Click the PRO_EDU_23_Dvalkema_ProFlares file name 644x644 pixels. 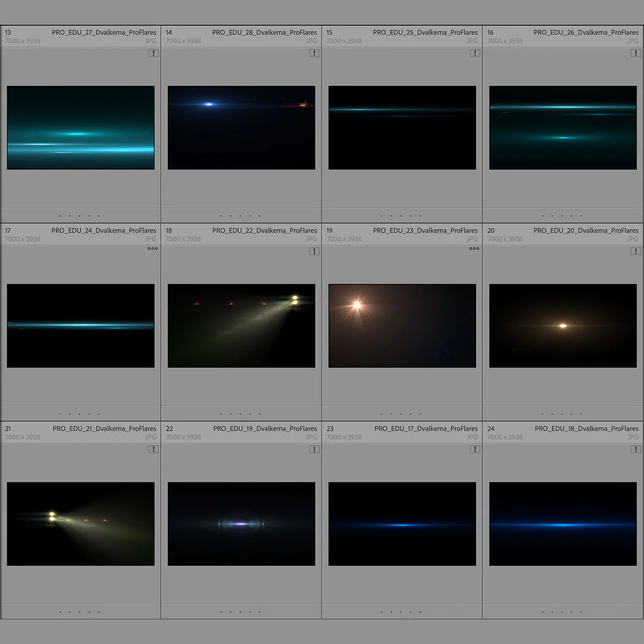(425, 230)
